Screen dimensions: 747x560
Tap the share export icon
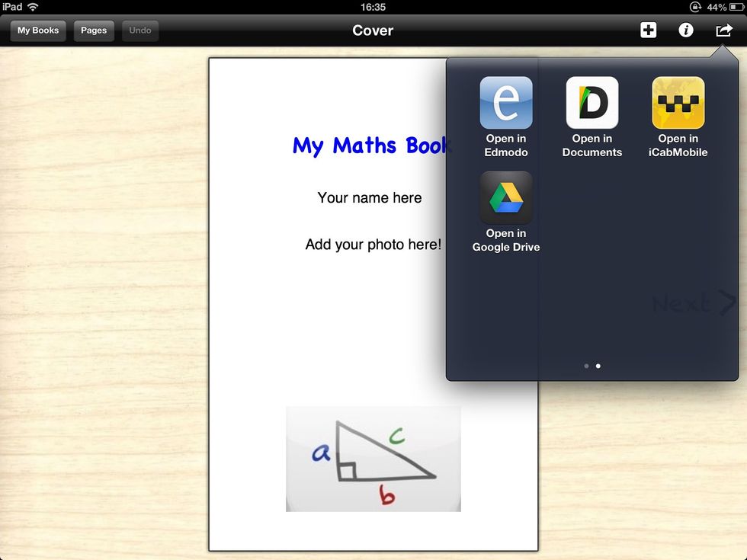[x=723, y=30]
